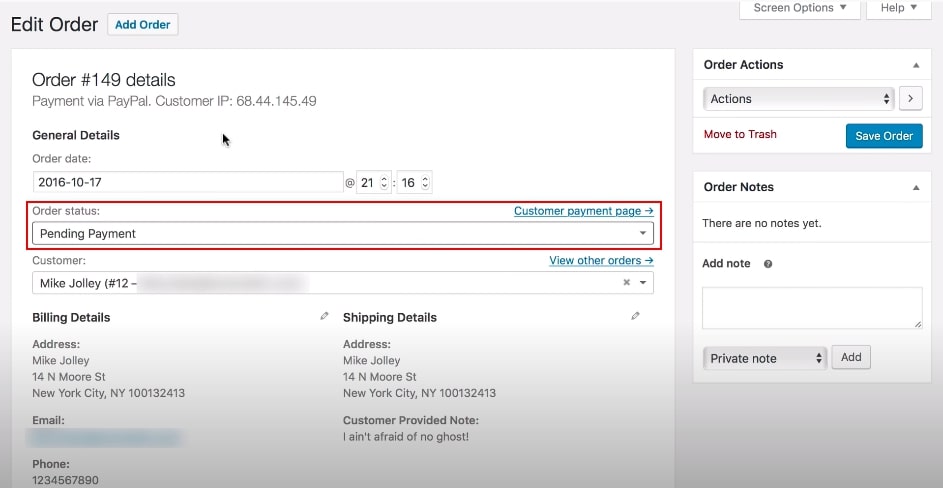Click the General Details heading
The width and height of the screenshot is (943, 488).
coord(76,135)
